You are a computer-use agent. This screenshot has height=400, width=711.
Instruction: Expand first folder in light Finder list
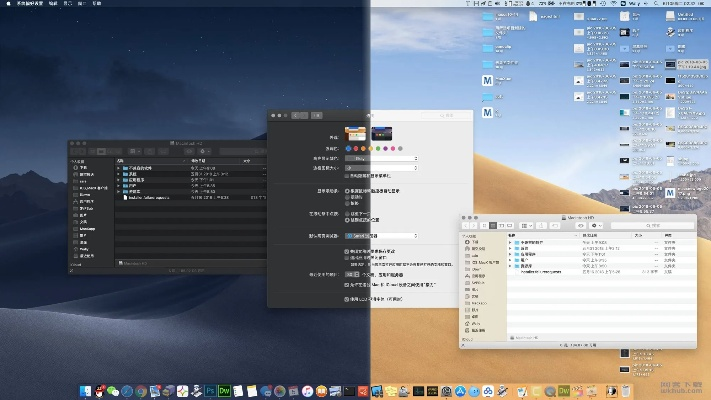(510, 242)
